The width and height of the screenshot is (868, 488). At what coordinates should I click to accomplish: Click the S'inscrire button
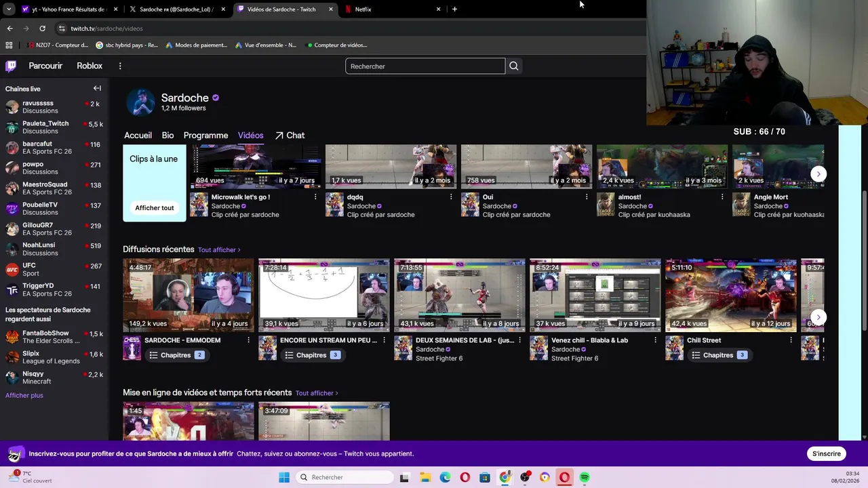[827, 453]
